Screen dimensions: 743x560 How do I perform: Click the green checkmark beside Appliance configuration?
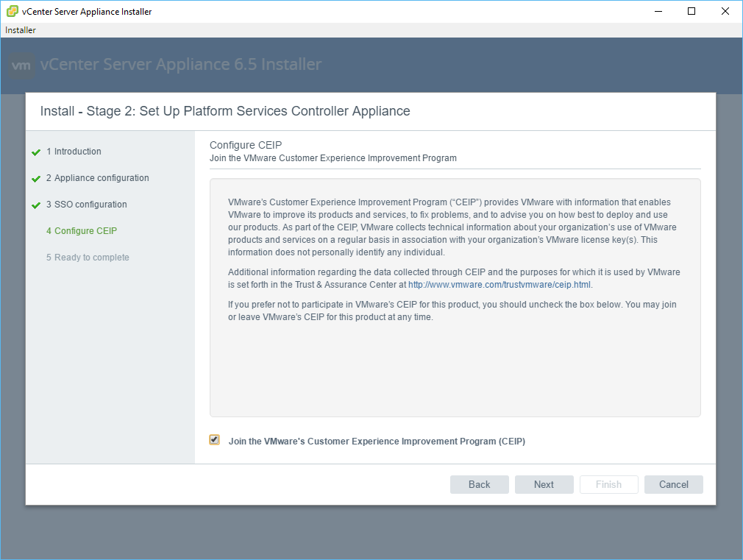pyautogui.click(x=36, y=179)
